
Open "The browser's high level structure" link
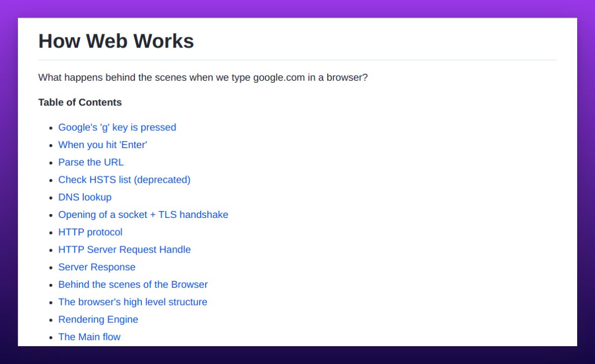pyautogui.click(x=132, y=302)
